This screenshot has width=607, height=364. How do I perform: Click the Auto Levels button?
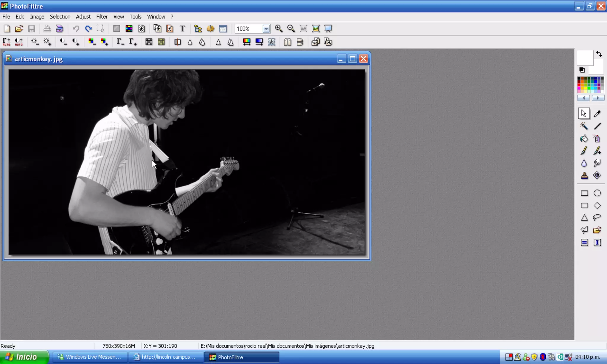7,42
